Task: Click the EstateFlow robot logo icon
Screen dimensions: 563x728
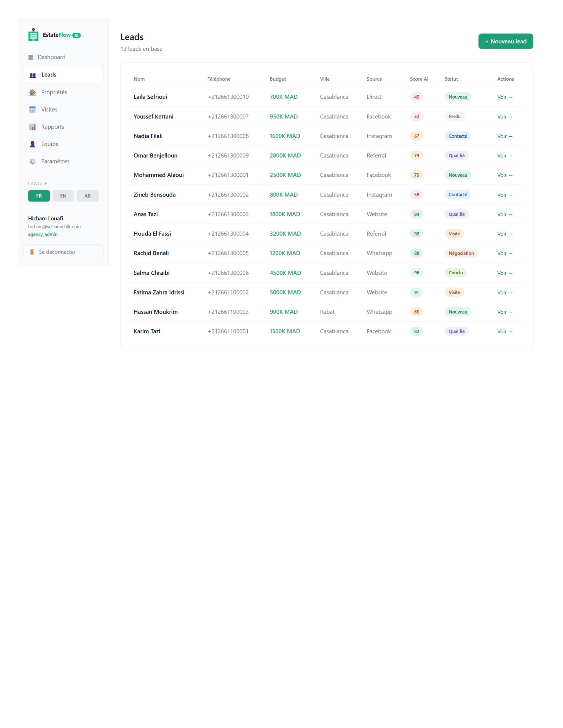Action: coord(33,35)
